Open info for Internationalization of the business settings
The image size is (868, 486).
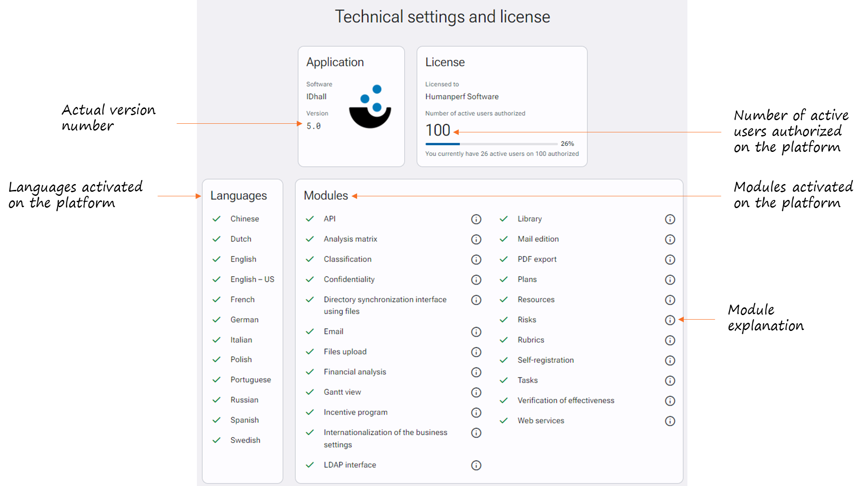476,433
